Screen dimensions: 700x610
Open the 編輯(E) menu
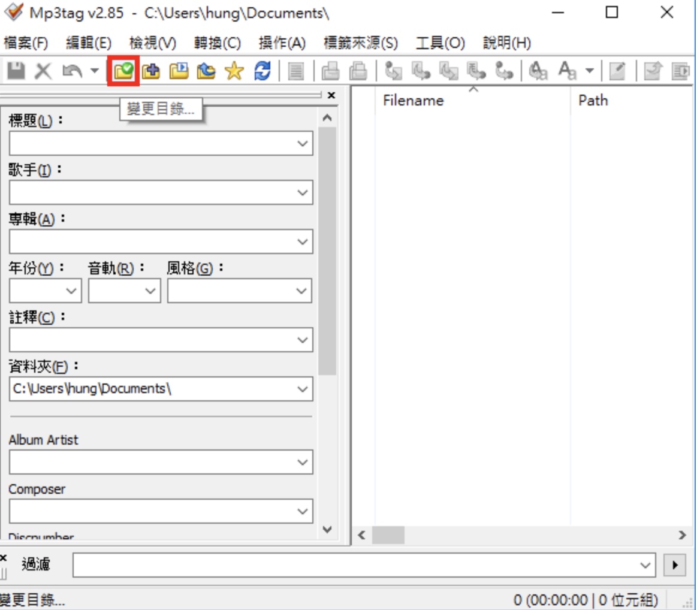tap(88, 43)
